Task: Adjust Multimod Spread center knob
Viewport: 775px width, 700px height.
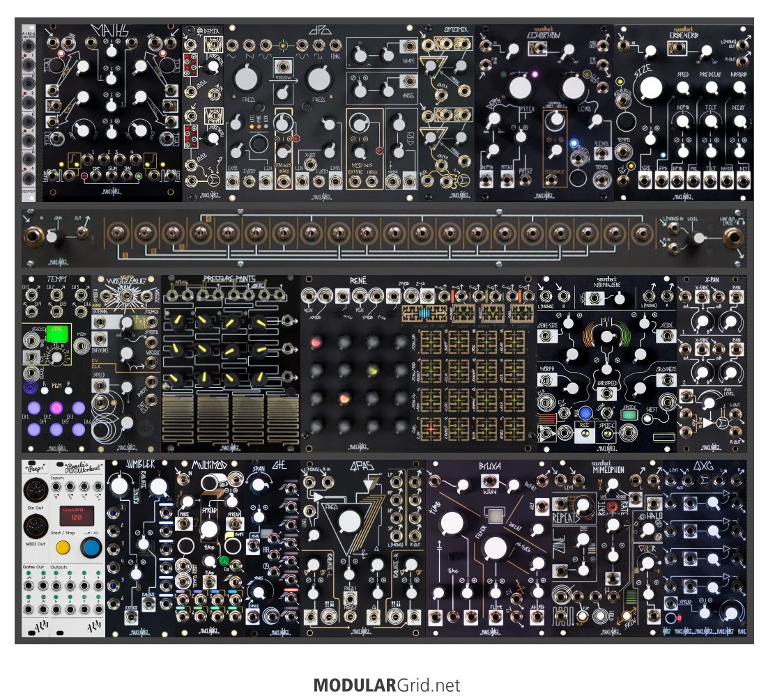Action: click(x=209, y=529)
